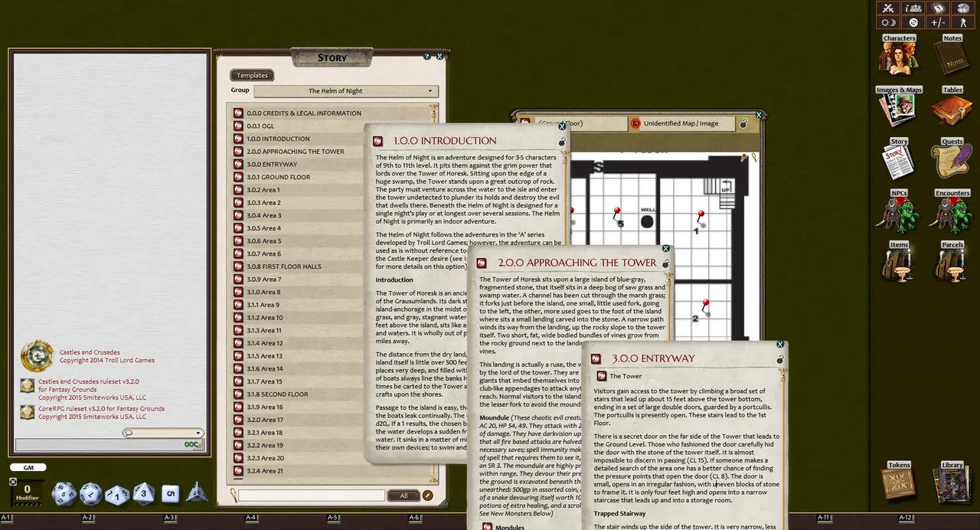This screenshot has height=530, width=980.
Task: Open the combat tracker crossed-swords icon
Action: (x=888, y=8)
